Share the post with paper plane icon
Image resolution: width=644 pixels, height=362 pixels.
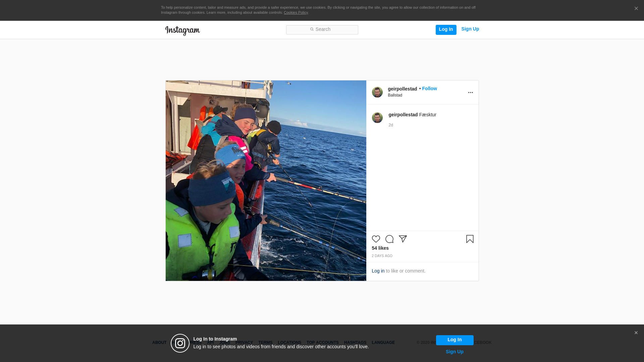(x=403, y=239)
